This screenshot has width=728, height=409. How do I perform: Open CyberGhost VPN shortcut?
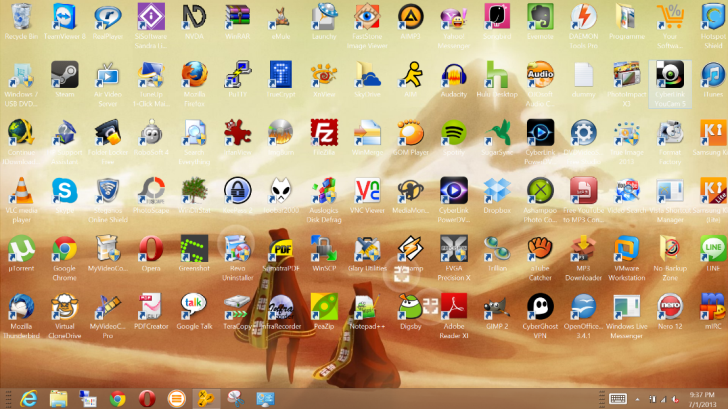[540, 307]
